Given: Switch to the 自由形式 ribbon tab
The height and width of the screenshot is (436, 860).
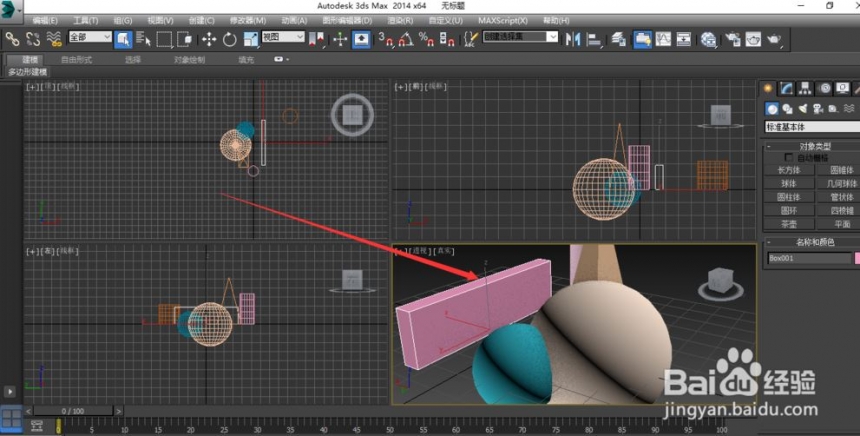Looking at the screenshot, I should coord(76,60).
